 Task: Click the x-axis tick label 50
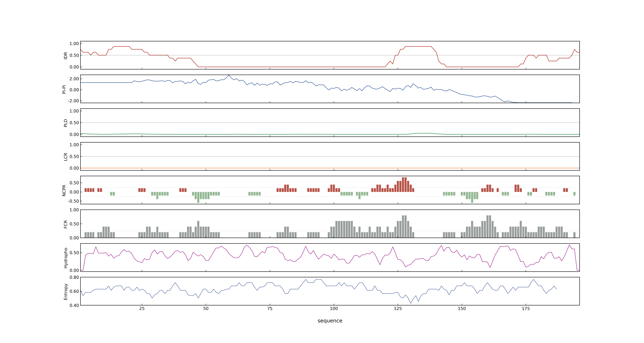pos(206,309)
